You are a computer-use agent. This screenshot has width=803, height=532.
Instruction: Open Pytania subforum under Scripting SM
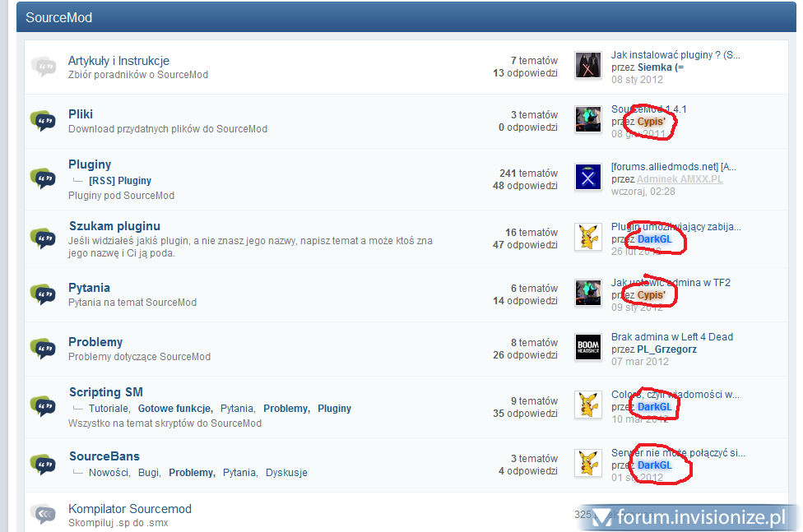pos(237,409)
